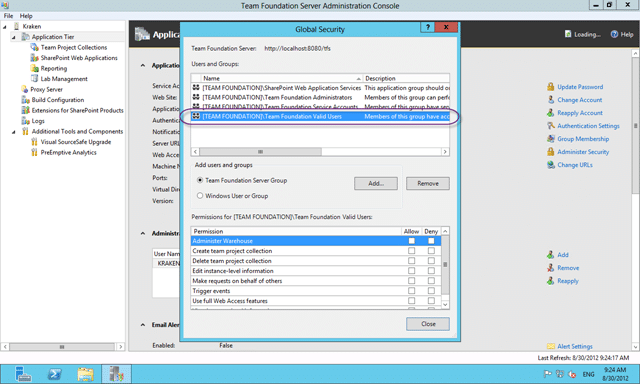Click permissions list scroll down arrow
Viewport: 640px width, 384px height.
click(445, 304)
